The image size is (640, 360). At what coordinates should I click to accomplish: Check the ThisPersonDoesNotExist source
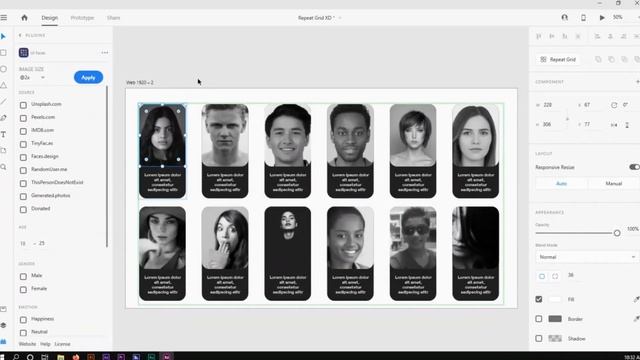point(23,183)
